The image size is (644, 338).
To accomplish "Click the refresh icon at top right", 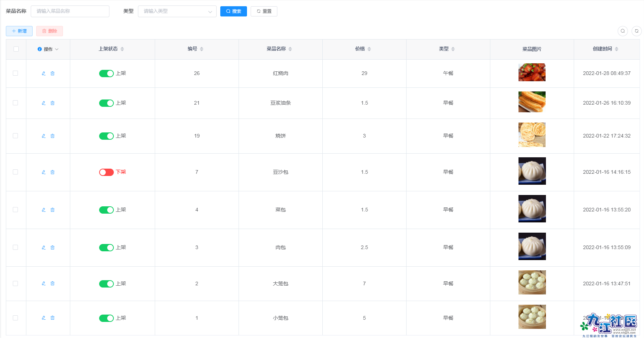I will point(636,31).
